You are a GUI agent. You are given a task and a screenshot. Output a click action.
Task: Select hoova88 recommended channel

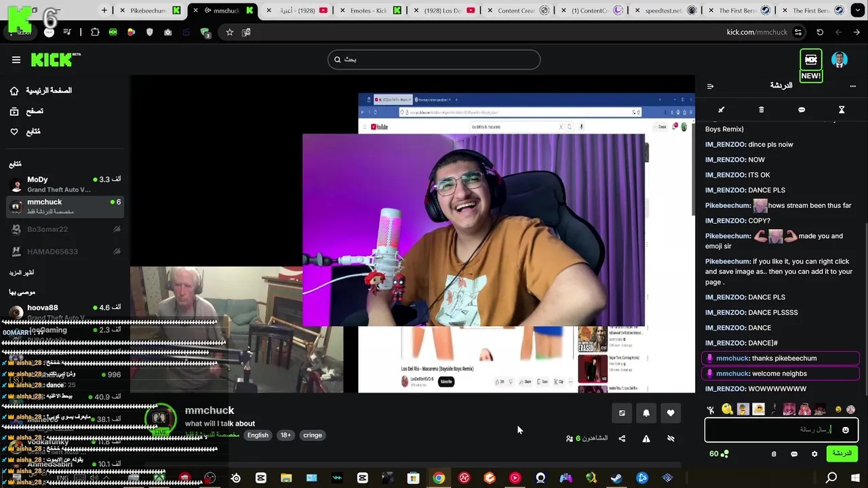click(65, 312)
